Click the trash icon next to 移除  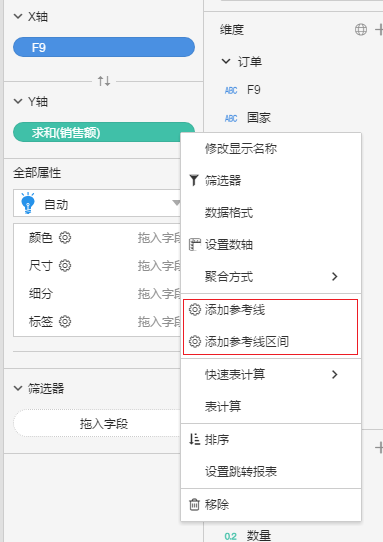click(x=194, y=504)
